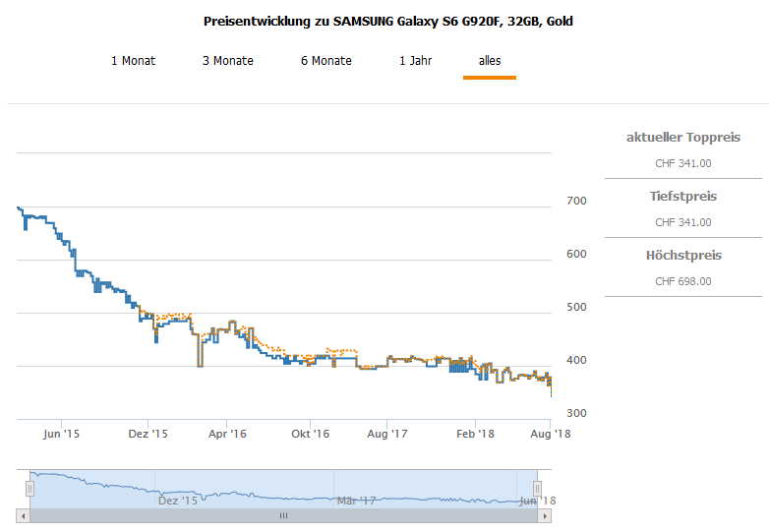Image resolution: width=769 pixels, height=532 pixels.
Task: Click the left range handle of navigator
Action: coord(30,488)
